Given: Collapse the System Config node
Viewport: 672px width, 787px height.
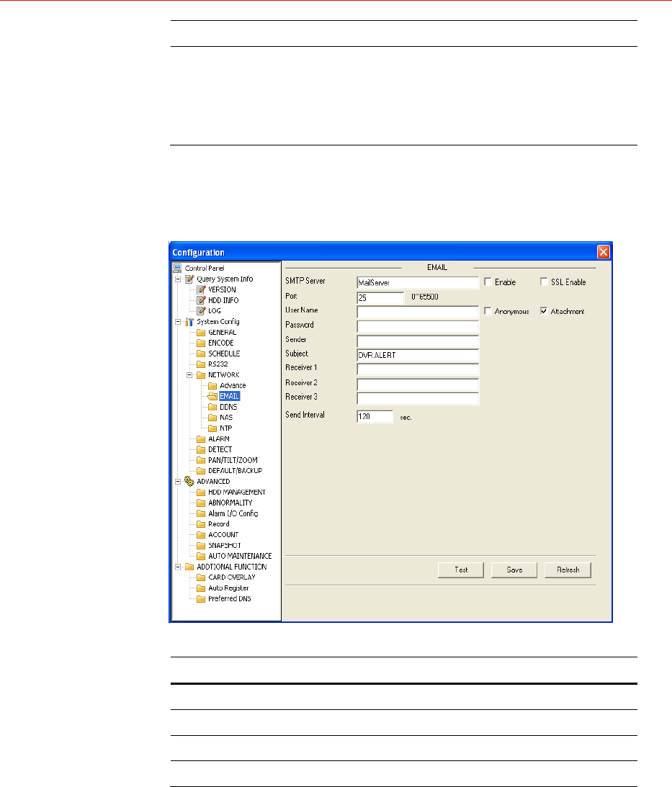Looking at the screenshot, I should click(178, 322).
